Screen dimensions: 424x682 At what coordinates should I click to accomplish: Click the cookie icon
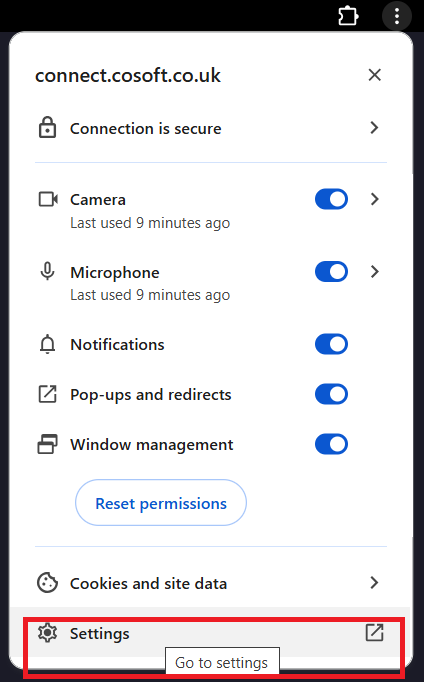[47, 582]
